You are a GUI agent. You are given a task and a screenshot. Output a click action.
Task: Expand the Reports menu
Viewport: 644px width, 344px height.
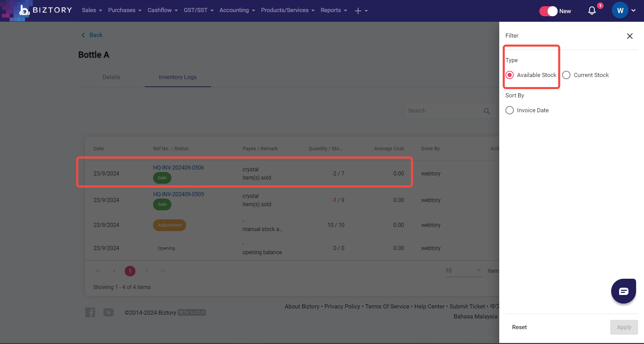(x=334, y=10)
